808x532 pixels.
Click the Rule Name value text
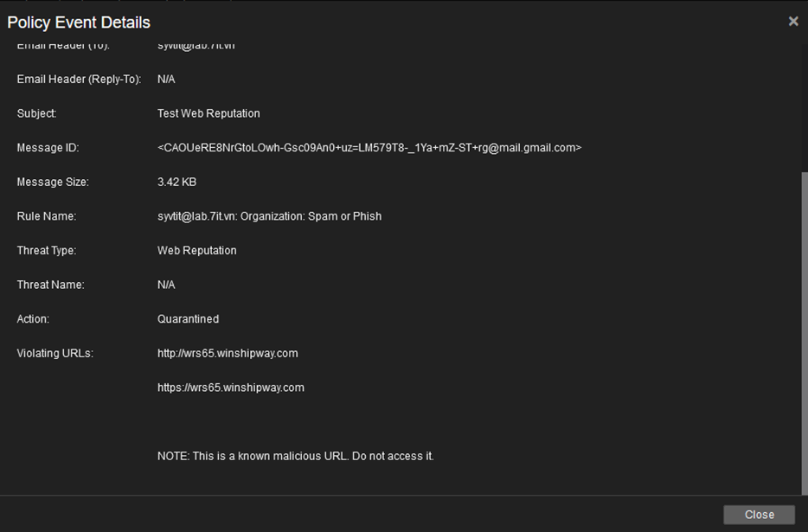270,216
